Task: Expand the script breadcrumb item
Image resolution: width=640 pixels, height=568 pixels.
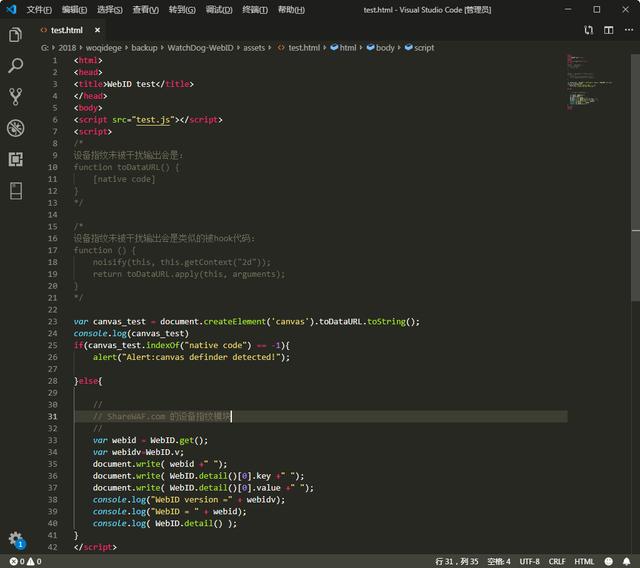Action: 420,48
